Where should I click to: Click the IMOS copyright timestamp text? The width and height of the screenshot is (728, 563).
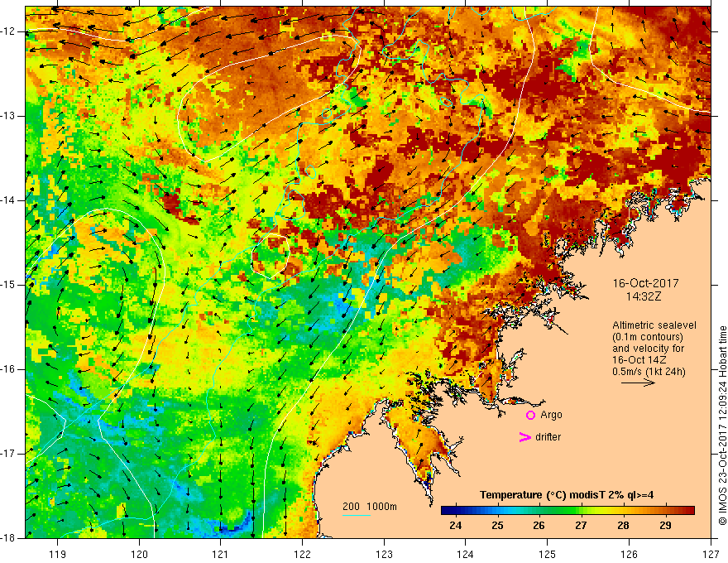coord(722,426)
